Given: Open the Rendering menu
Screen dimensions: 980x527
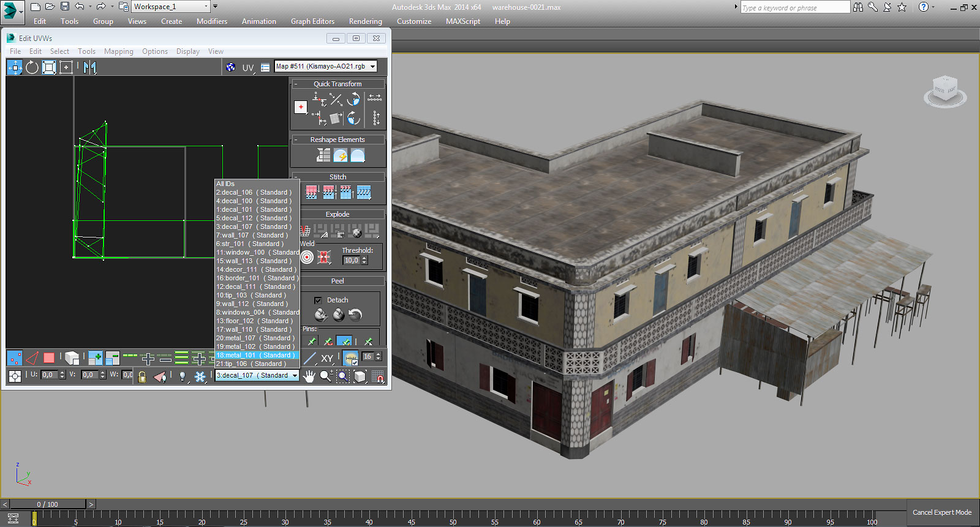Looking at the screenshot, I should (366, 21).
